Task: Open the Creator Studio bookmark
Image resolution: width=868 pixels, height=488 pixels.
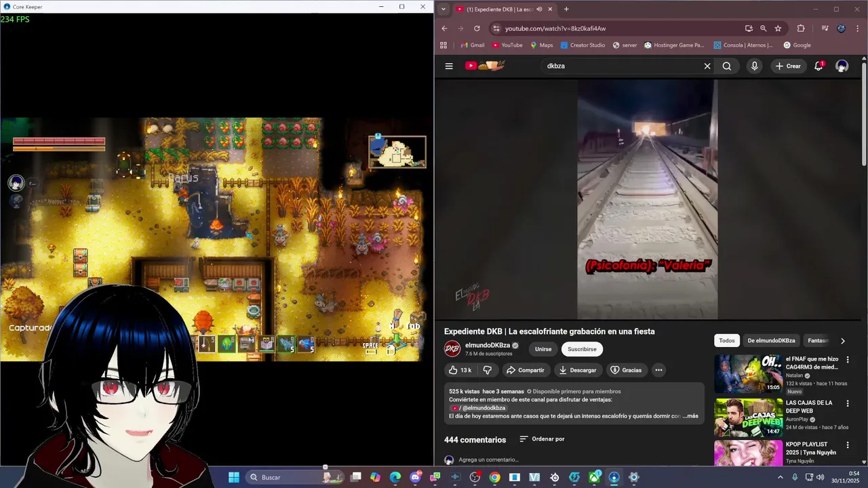Action: pyautogui.click(x=582, y=45)
